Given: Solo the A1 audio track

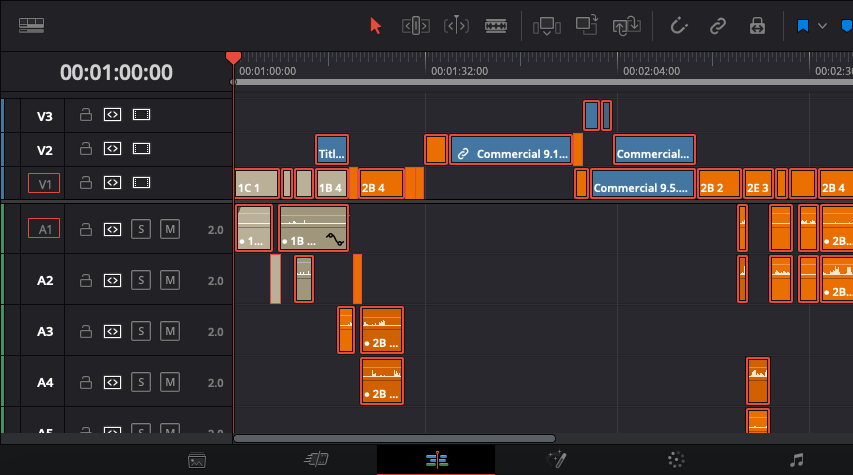Looking at the screenshot, I should coord(141,229).
